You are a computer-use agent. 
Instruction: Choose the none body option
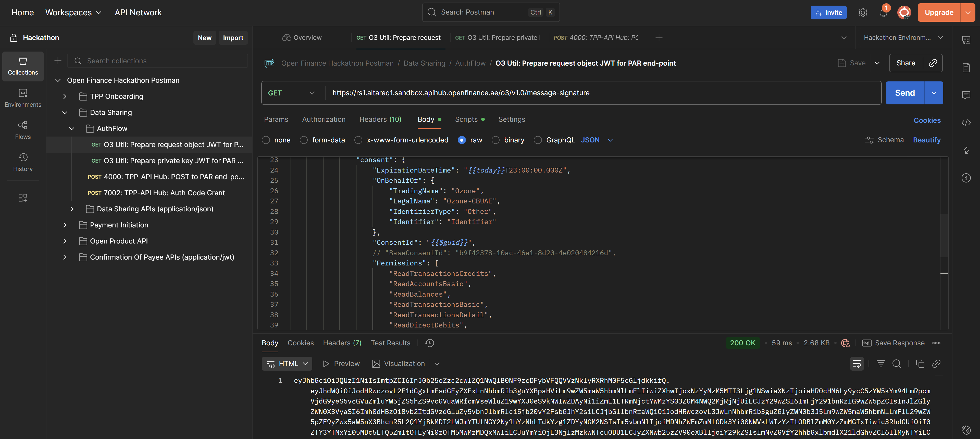266,140
